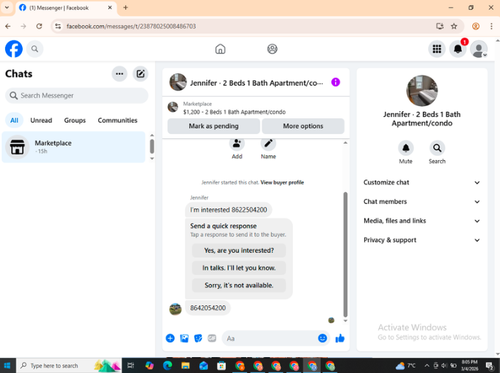
Task: Select the message 8642054200
Action: 208,308
